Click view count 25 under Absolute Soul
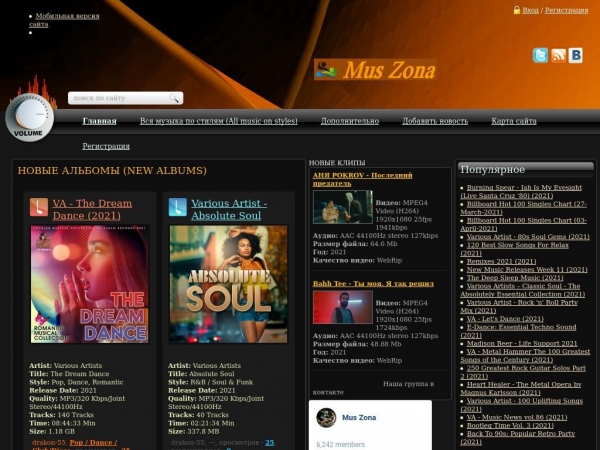This screenshot has height=450, width=600. [270, 443]
